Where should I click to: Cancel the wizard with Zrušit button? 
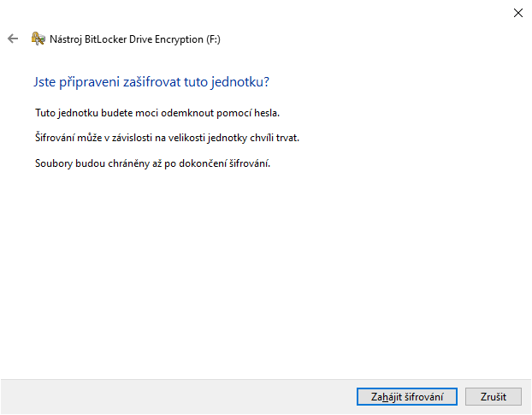click(493, 397)
